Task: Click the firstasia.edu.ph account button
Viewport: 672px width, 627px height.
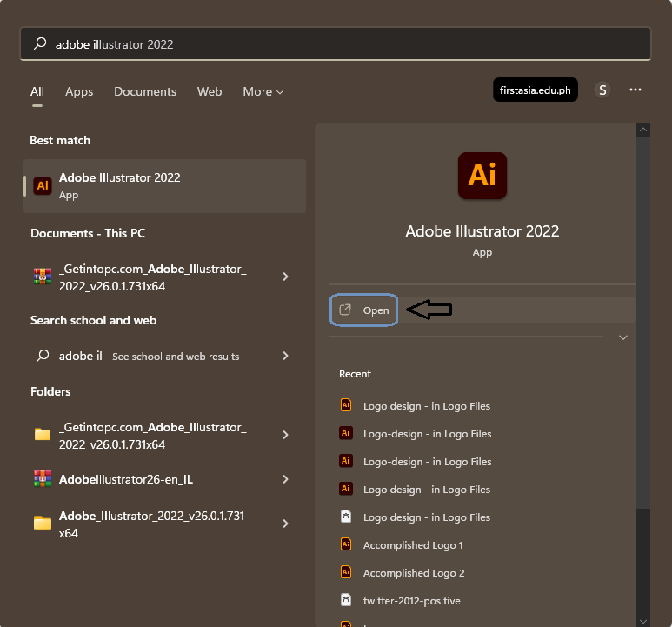Action: [536, 90]
